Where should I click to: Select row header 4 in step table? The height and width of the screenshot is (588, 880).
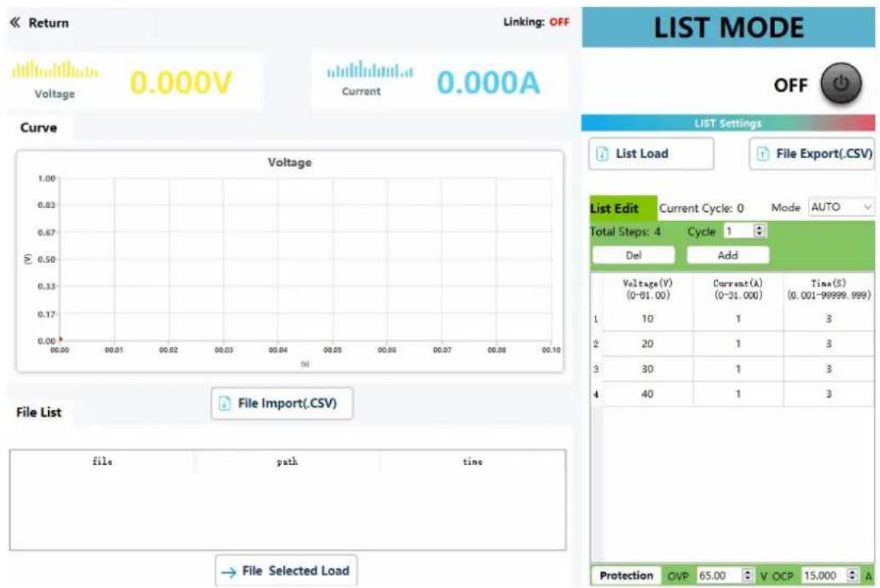click(x=596, y=394)
